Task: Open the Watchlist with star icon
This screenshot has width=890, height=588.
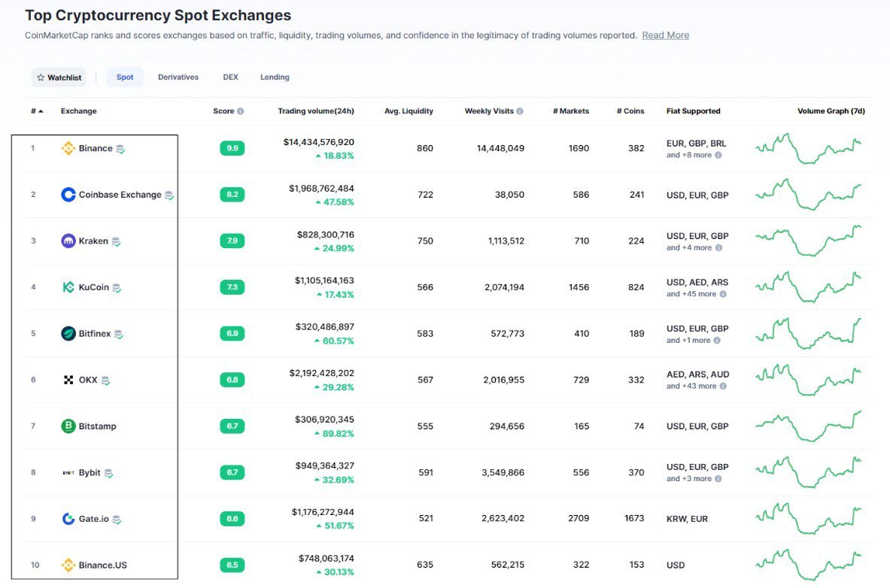Action: pos(59,77)
